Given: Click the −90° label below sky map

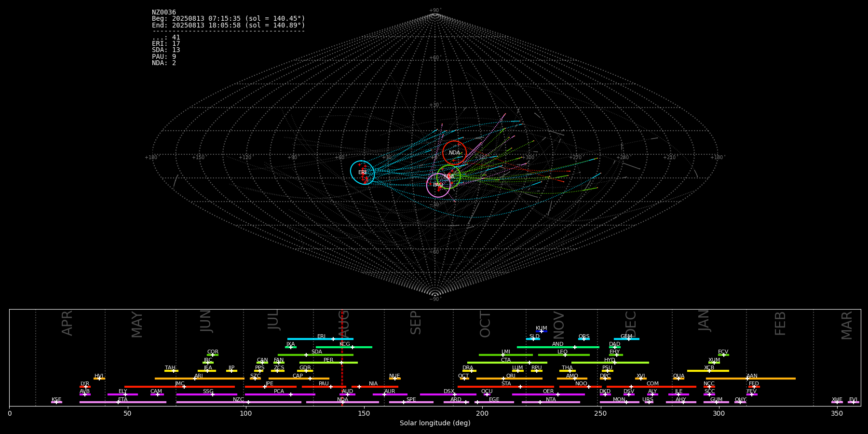Looking at the screenshot, I should 435,299.
